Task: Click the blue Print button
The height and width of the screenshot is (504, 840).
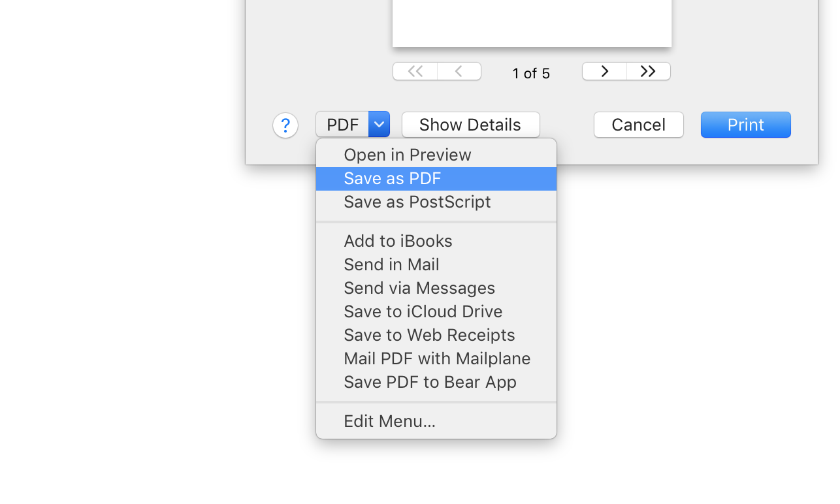Action: tap(745, 124)
